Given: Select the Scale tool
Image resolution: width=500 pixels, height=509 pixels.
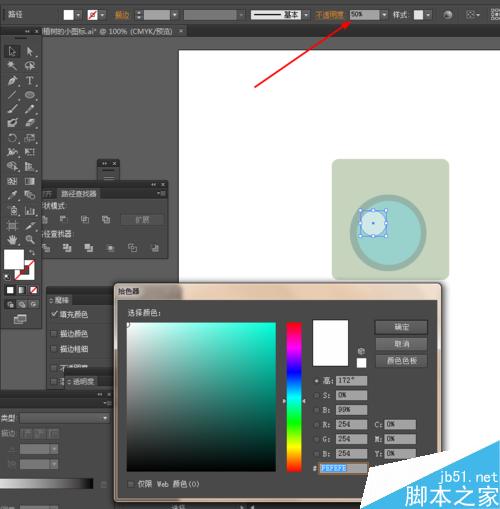Looking at the screenshot, I should [x=30, y=138].
